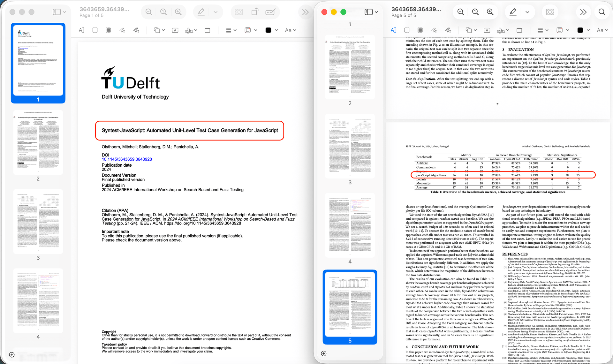Insert a text box in page 5 window
The width and height of the screenshot is (613, 364).
point(487,30)
